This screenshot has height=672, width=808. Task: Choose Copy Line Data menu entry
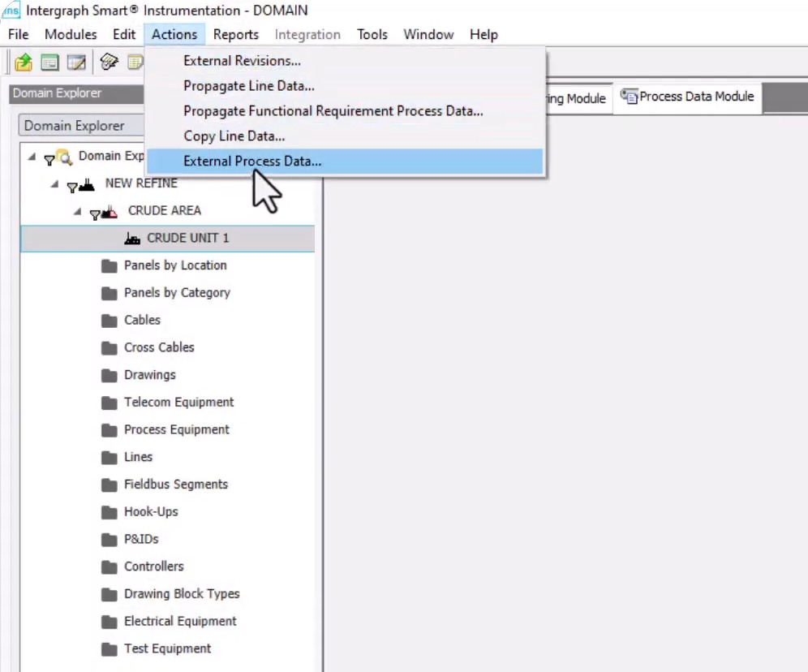[x=345, y=136]
